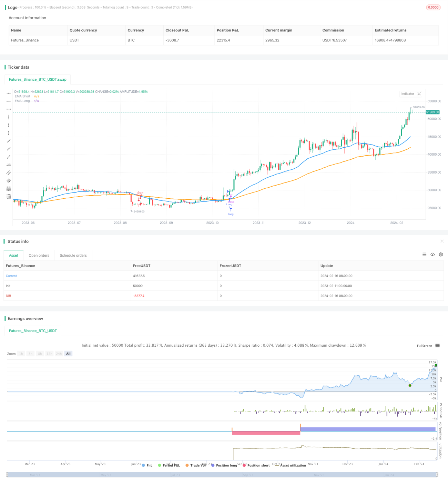Open the list menu icon in Status info
This screenshot has height=485, width=448.
point(424,255)
